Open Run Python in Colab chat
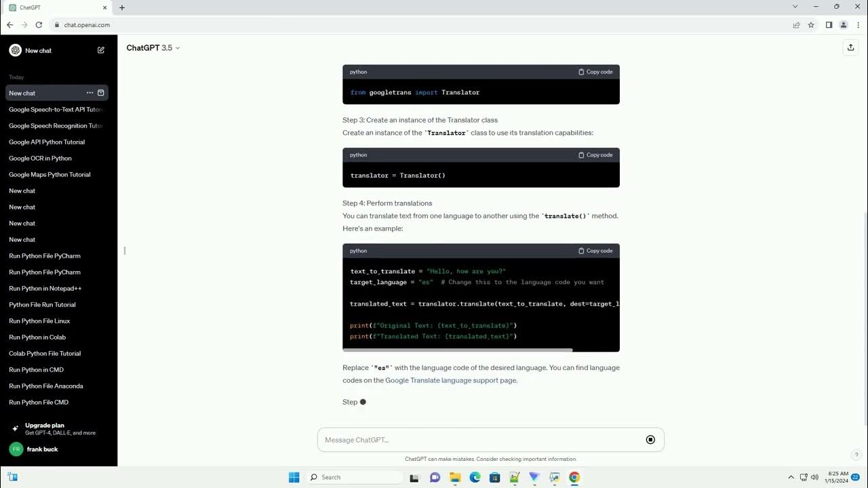868x488 pixels. 57,337
